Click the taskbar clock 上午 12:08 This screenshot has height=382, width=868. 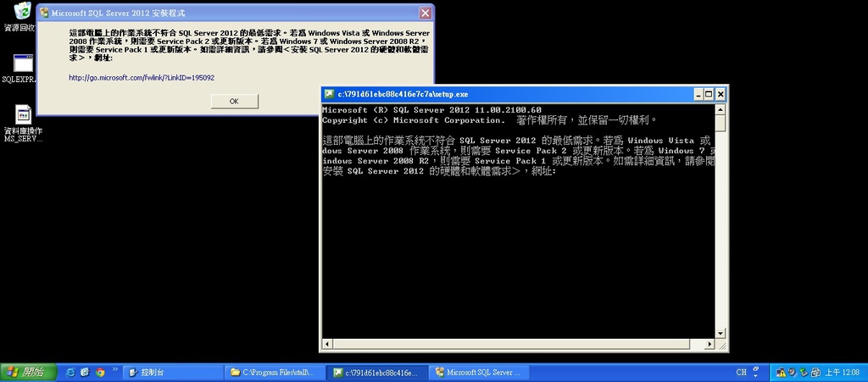(x=843, y=373)
